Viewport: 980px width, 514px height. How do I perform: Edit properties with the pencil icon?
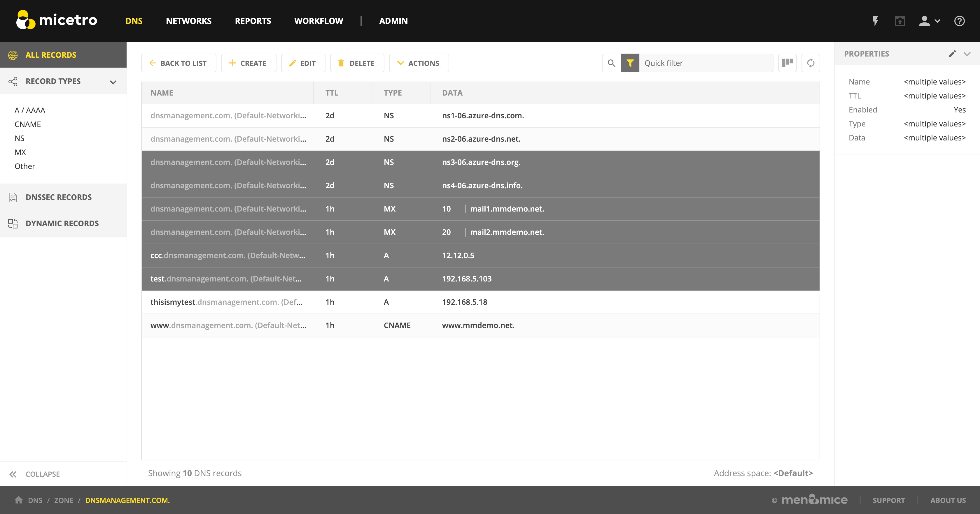[x=952, y=54]
